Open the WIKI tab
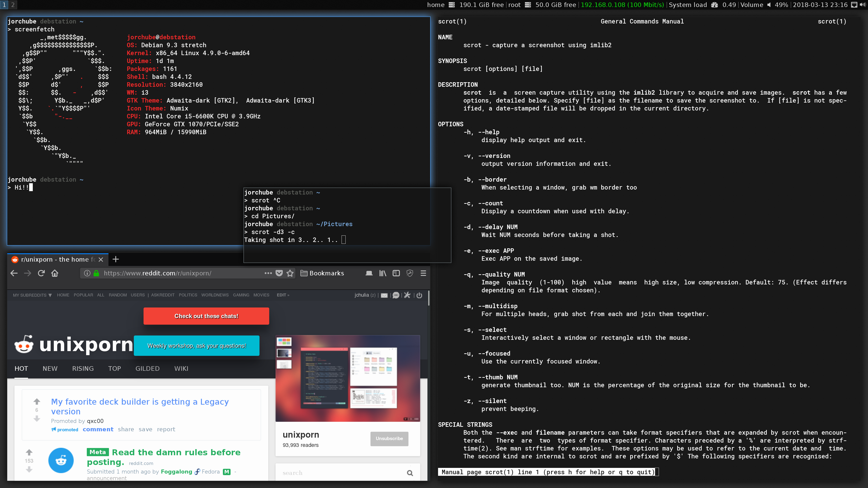 pyautogui.click(x=181, y=368)
